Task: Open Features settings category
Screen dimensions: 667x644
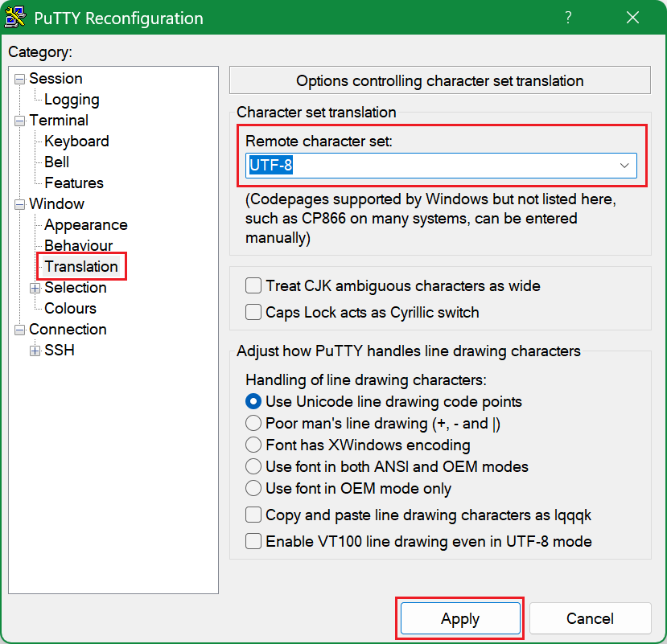Action: (x=74, y=183)
